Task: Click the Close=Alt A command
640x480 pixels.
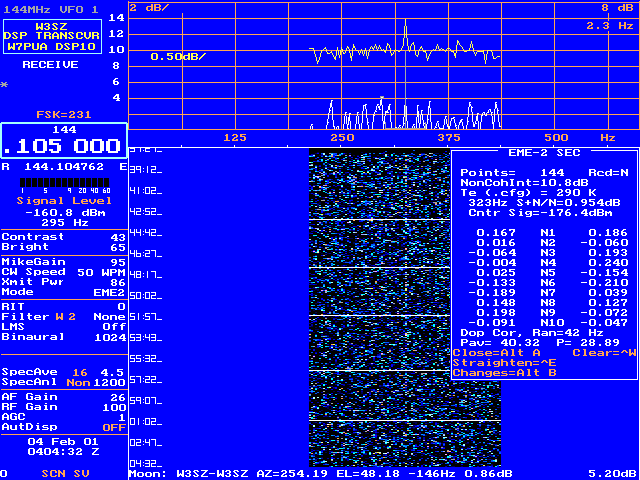Action: click(497, 353)
